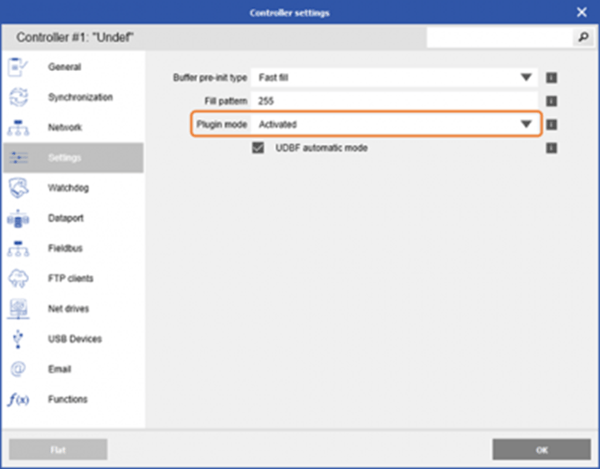The width and height of the screenshot is (600, 469).
Task: Show info for Plugin mode setting
Action: [x=552, y=124]
